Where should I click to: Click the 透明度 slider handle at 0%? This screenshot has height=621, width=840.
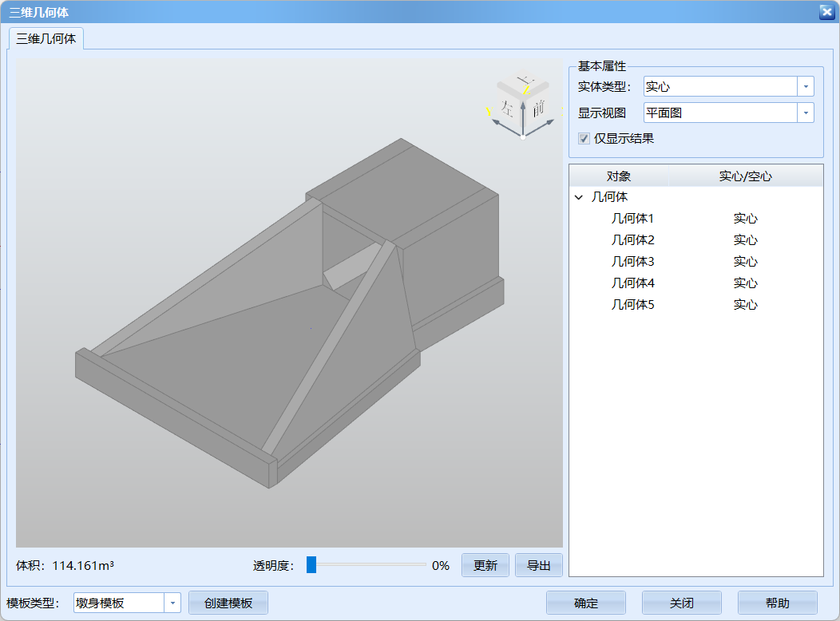[x=311, y=565]
